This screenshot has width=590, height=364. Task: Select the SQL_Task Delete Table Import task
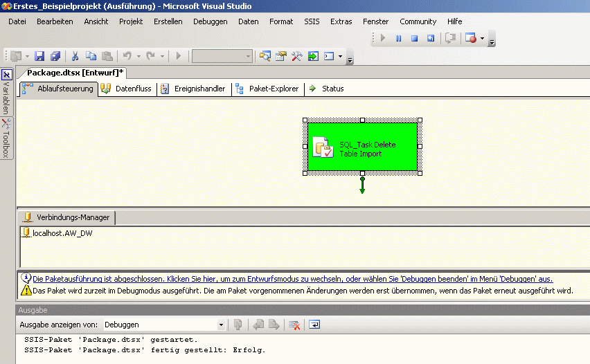[362, 147]
